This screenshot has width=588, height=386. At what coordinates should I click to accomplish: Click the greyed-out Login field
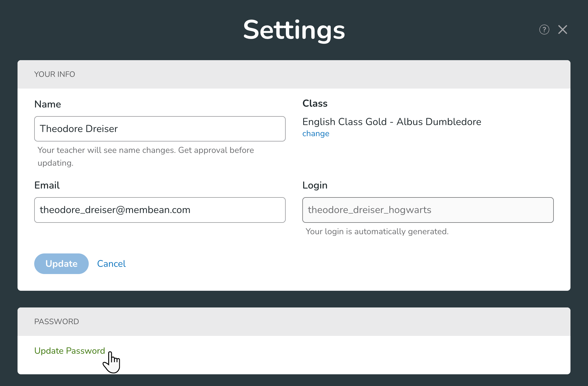click(x=428, y=210)
